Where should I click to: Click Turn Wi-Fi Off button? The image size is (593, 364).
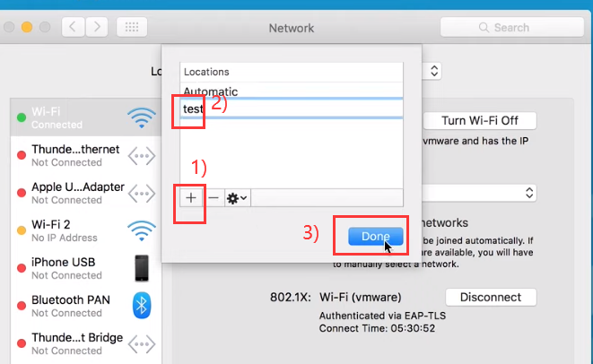click(480, 120)
